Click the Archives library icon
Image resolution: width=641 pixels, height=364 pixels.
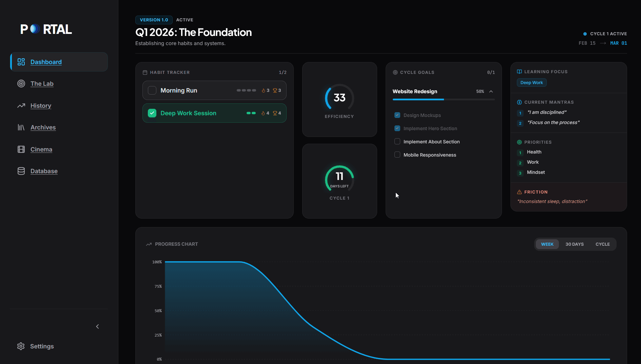click(21, 127)
